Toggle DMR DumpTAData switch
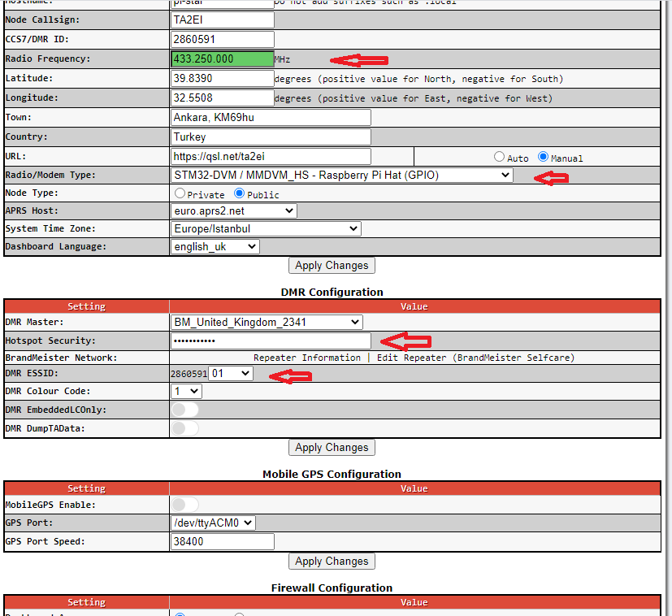 [x=184, y=427]
